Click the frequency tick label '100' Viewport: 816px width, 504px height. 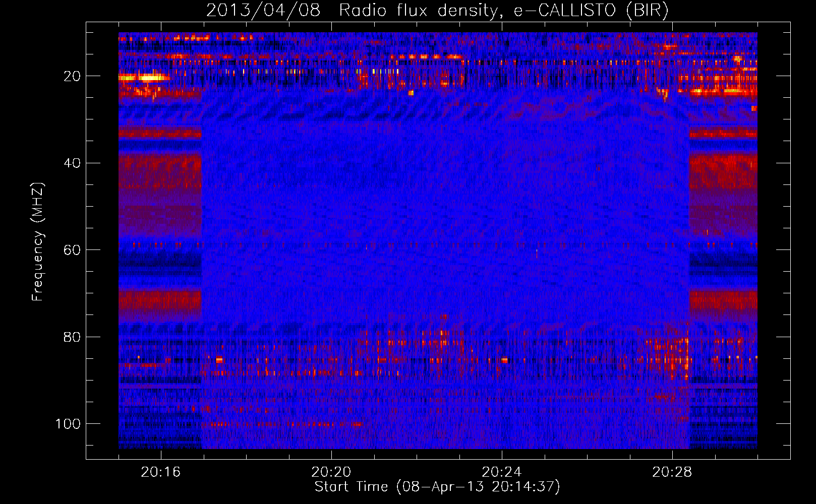pyautogui.click(x=68, y=424)
